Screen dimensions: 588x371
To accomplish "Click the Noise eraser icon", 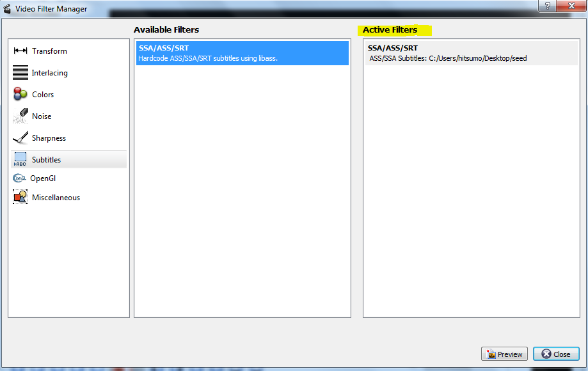I will 20,116.
